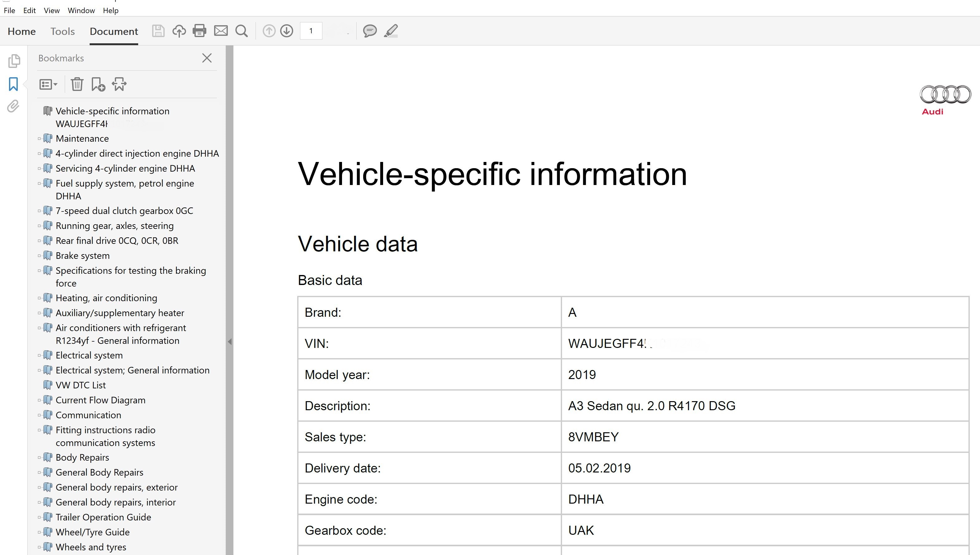Upload the file using the cloud icon

[179, 31]
